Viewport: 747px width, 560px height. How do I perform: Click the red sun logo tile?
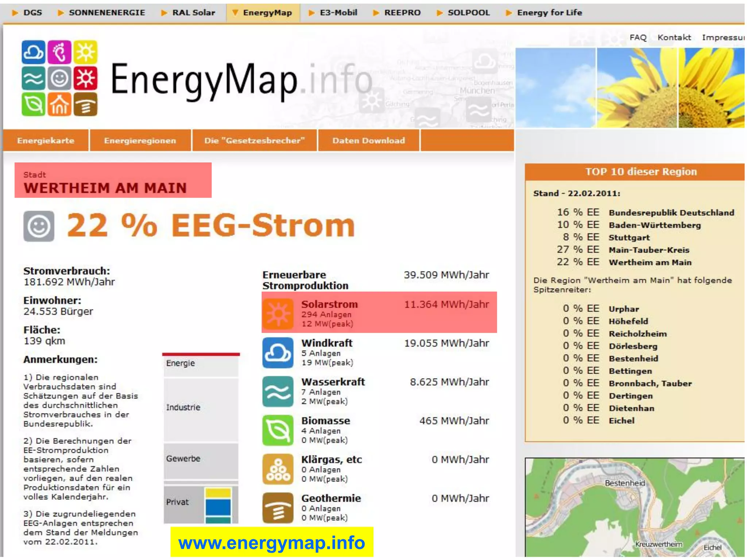(85, 78)
